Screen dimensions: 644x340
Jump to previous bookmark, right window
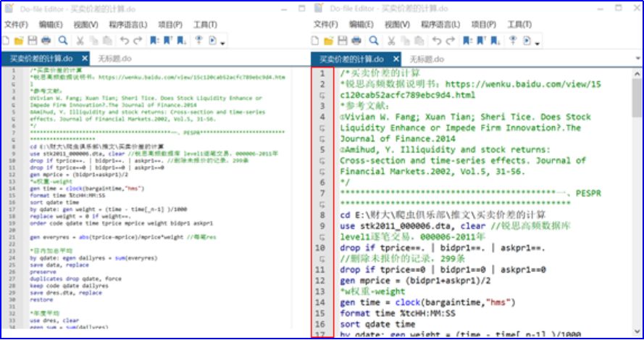pyautogui.click(x=481, y=41)
